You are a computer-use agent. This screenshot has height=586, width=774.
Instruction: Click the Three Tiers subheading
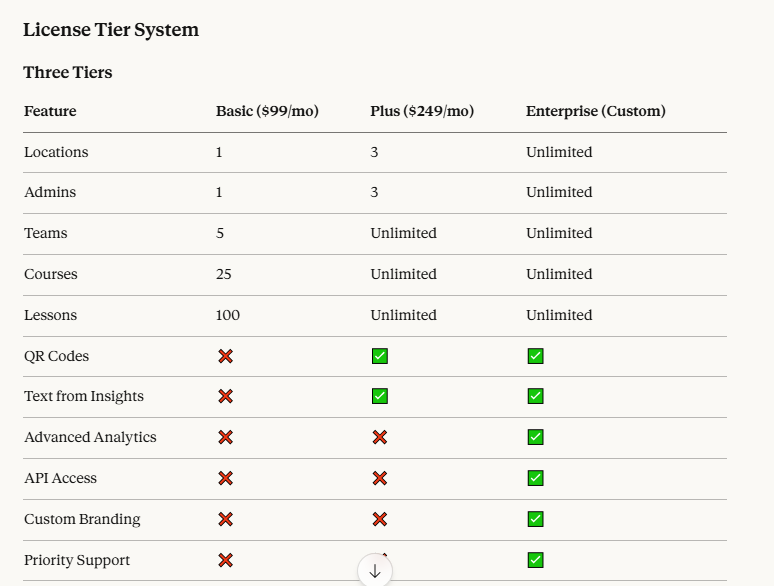68,72
